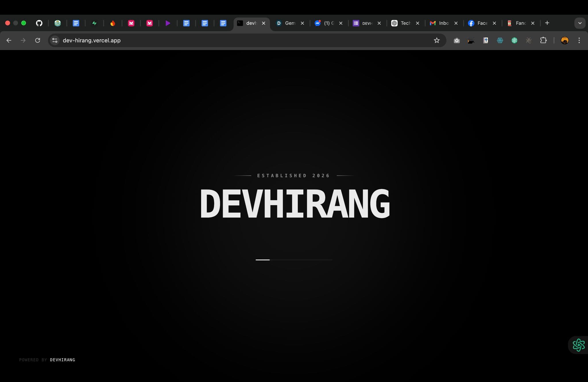Reload the current page

coord(38,40)
